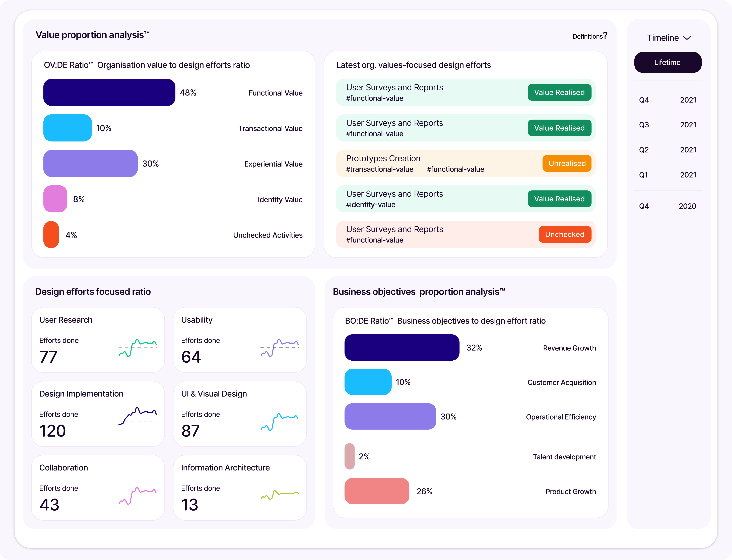Open the Design Implementation sparkline graph

(x=138, y=416)
